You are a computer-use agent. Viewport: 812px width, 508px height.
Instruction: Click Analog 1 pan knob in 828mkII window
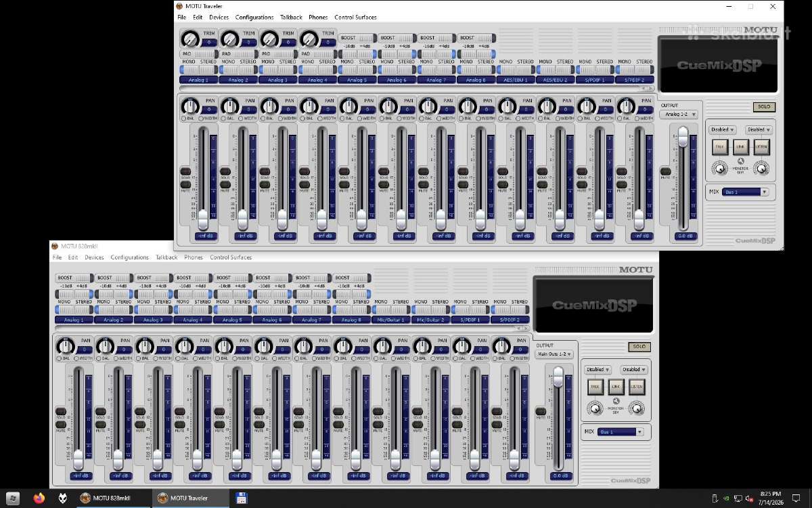65,346
